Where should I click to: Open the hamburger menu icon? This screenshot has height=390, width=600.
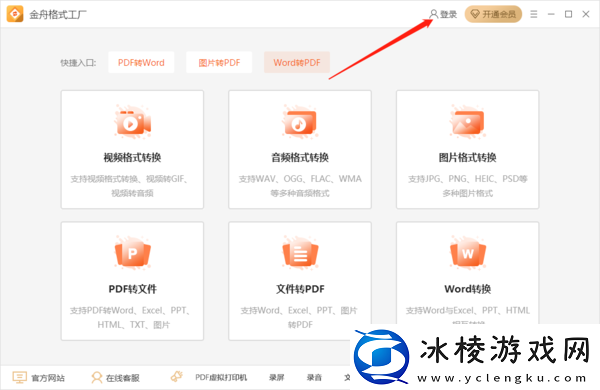click(534, 14)
